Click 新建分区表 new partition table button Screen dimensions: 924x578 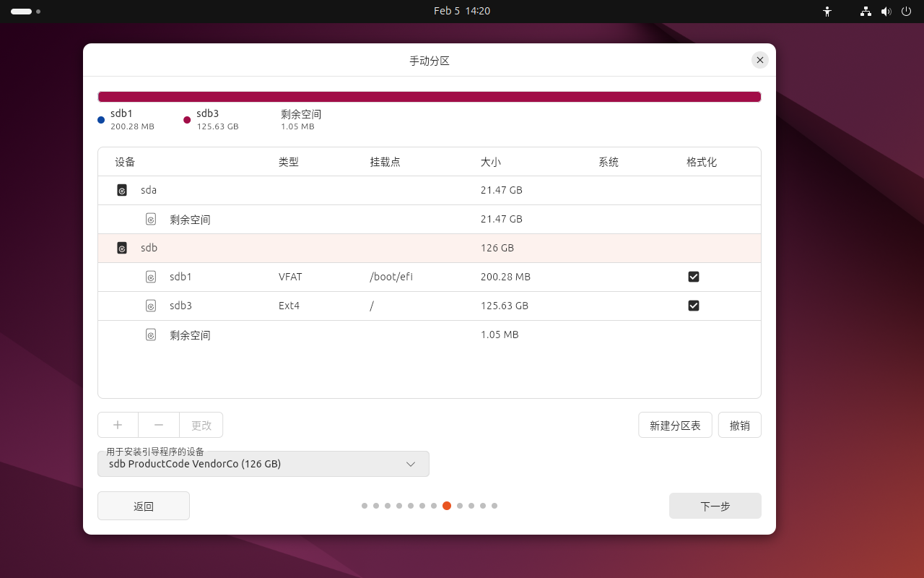click(x=675, y=425)
